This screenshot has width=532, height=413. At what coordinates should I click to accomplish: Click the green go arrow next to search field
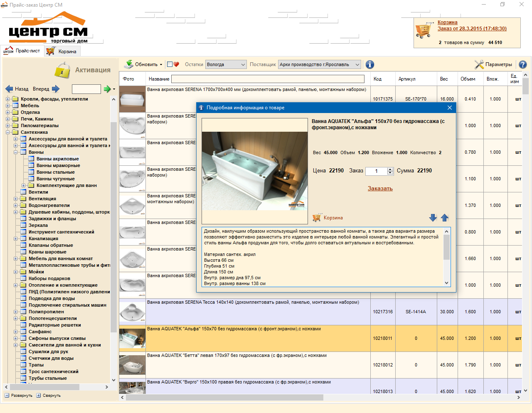tap(107, 89)
